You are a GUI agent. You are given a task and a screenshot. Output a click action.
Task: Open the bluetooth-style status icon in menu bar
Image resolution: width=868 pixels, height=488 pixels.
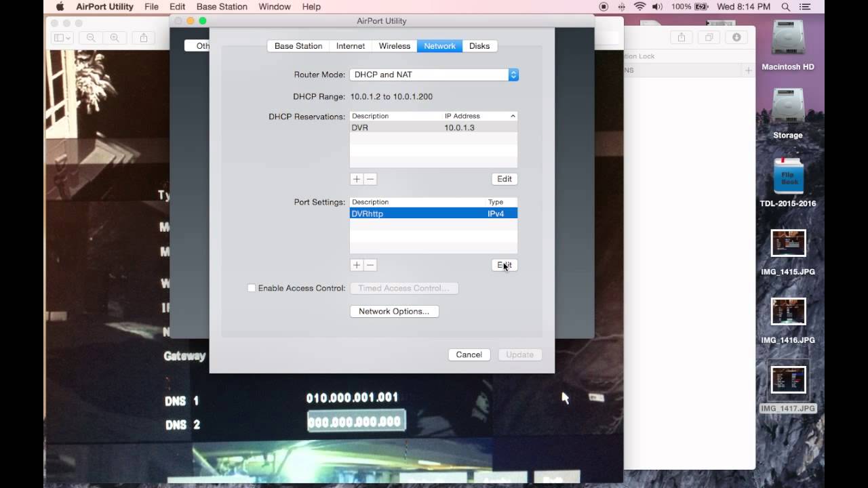tap(622, 7)
